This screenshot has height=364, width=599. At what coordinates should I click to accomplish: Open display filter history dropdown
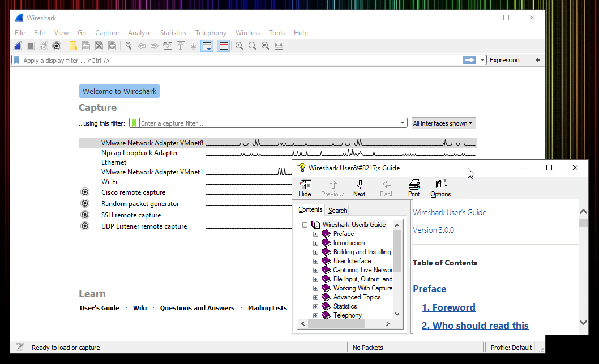click(482, 60)
